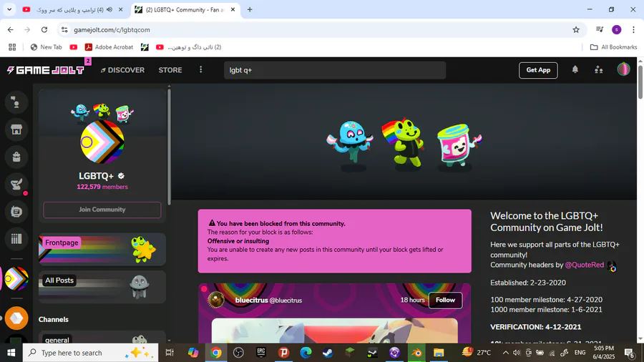Open the robot face icon in sidebar
Viewport: 644px width, 362px height.
tap(16, 212)
